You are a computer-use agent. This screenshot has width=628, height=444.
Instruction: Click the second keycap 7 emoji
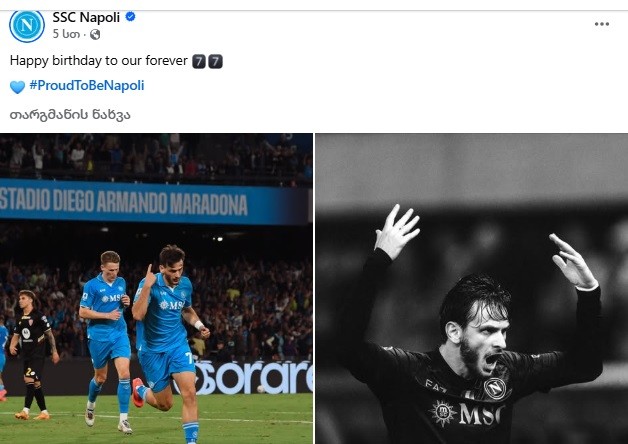215,61
